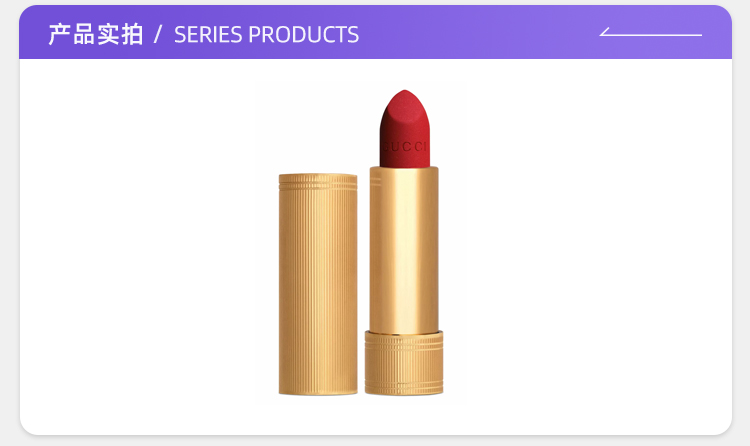Viewport: 750px width, 446px height.
Task: Click the word PRODUCTS in the header
Action: coord(303,35)
